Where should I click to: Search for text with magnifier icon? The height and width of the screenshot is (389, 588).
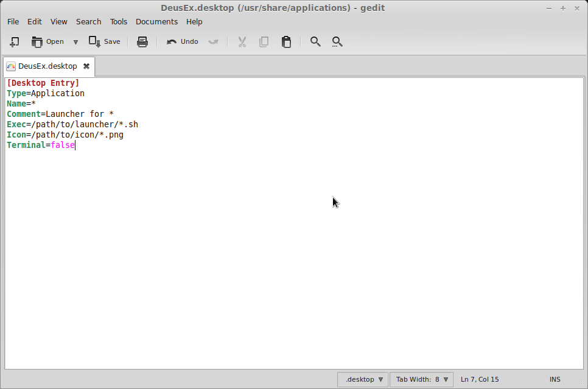point(315,41)
